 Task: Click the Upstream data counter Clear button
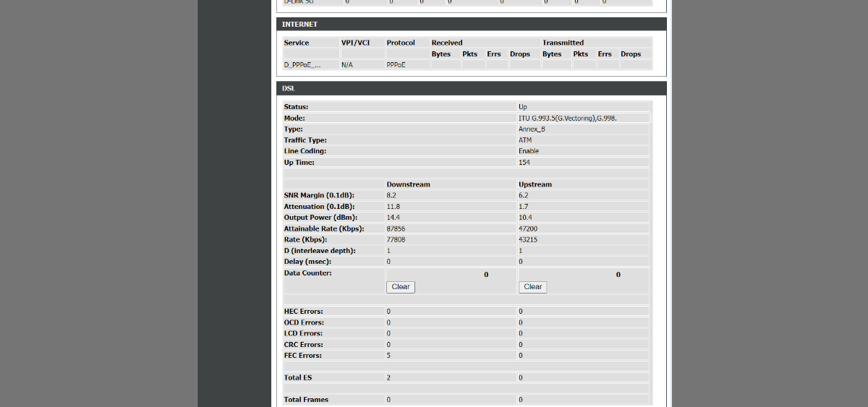[532, 287]
